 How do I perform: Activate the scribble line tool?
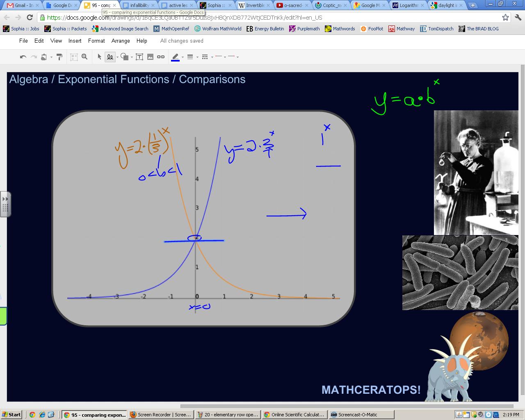(x=110, y=57)
